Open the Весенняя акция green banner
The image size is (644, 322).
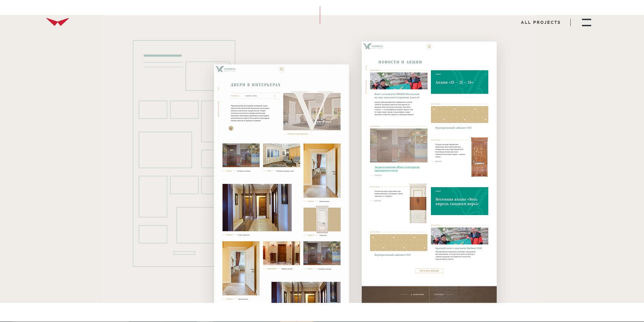460,201
